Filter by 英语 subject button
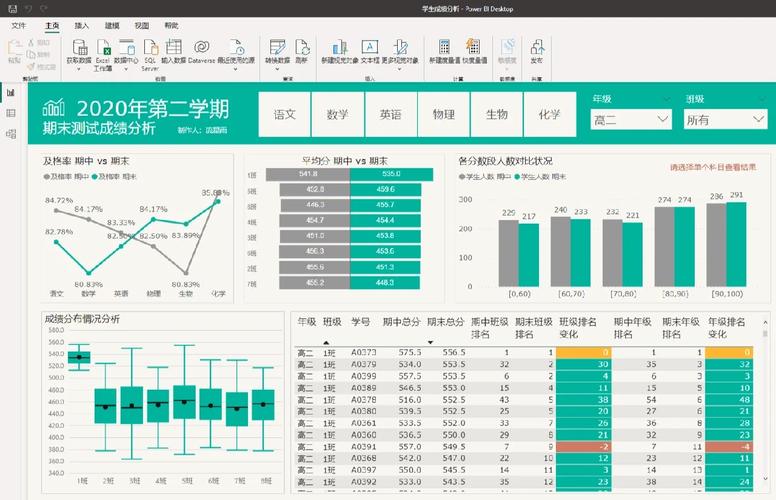Viewport: 776px width, 500px height. pos(390,114)
